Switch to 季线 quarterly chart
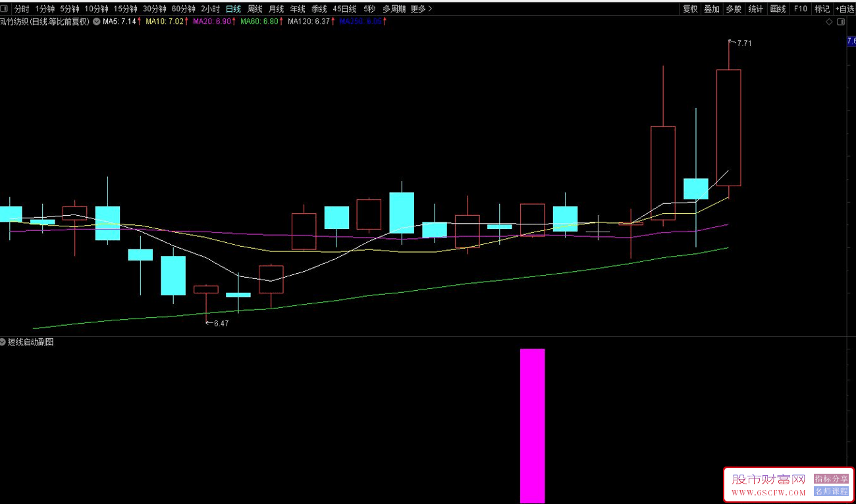The height and width of the screenshot is (504, 856). [x=319, y=9]
